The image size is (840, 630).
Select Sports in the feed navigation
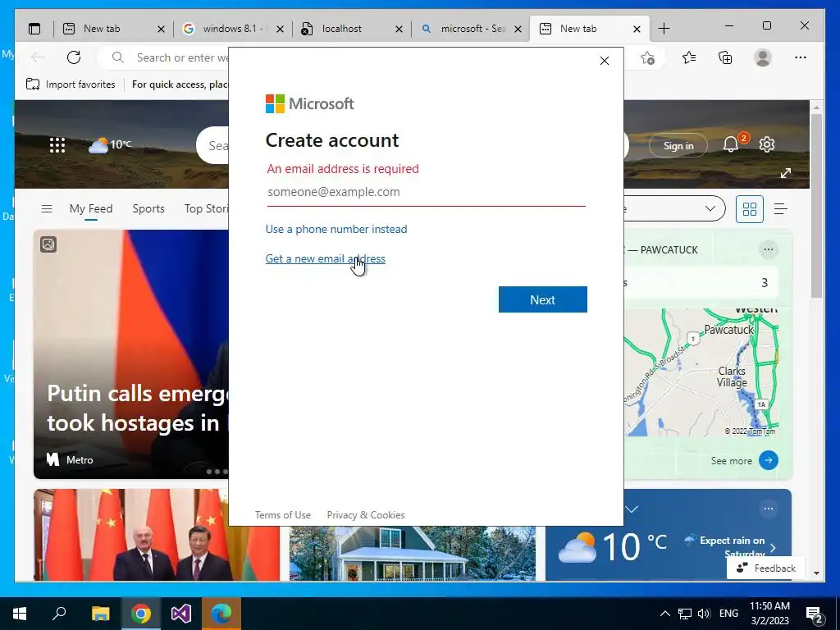pyautogui.click(x=148, y=208)
